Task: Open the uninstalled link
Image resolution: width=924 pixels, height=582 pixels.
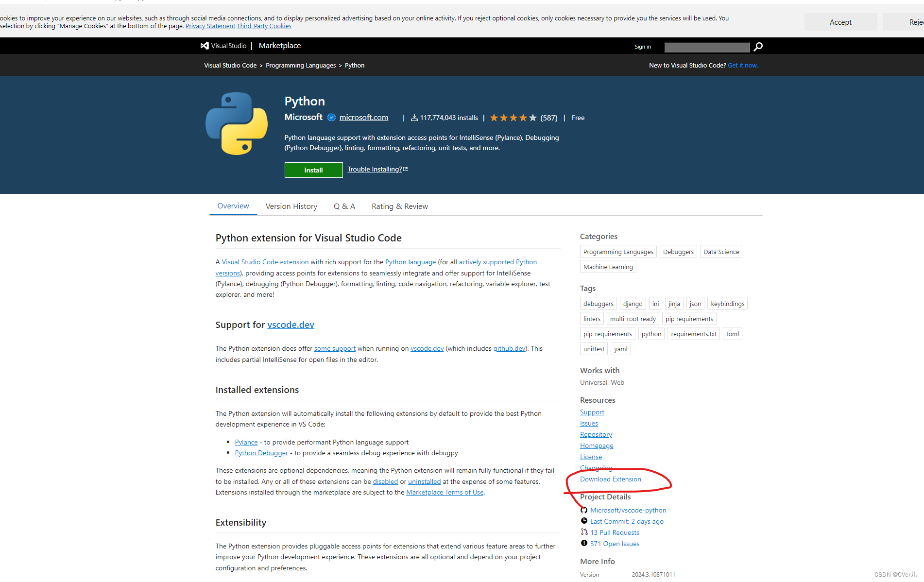Action: 425,481
